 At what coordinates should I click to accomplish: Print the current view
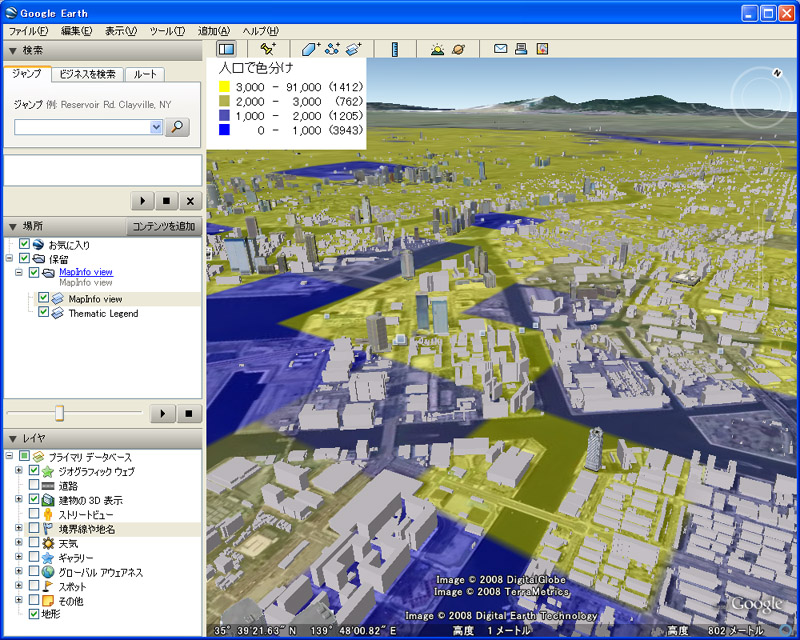(x=521, y=49)
